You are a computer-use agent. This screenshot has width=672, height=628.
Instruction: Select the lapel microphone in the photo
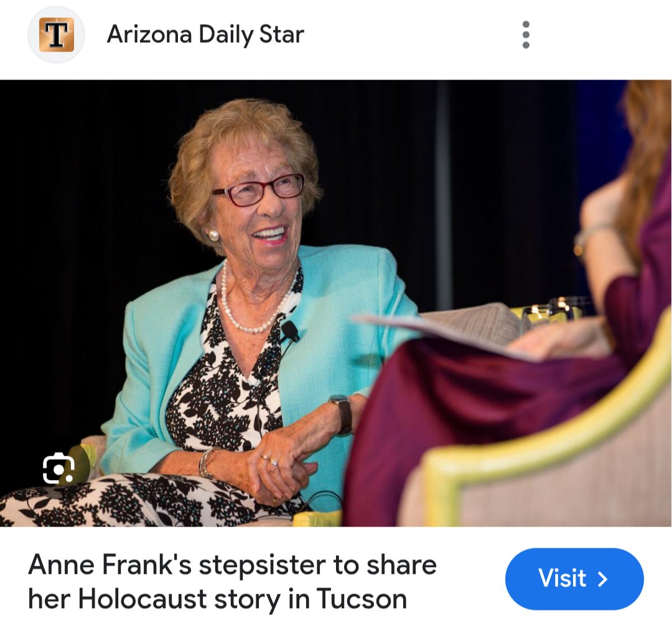point(290,331)
